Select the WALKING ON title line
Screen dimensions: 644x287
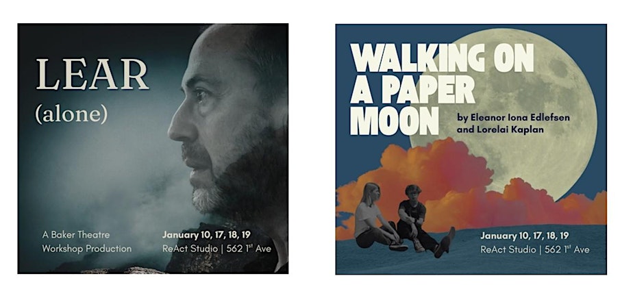[x=441, y=58]
